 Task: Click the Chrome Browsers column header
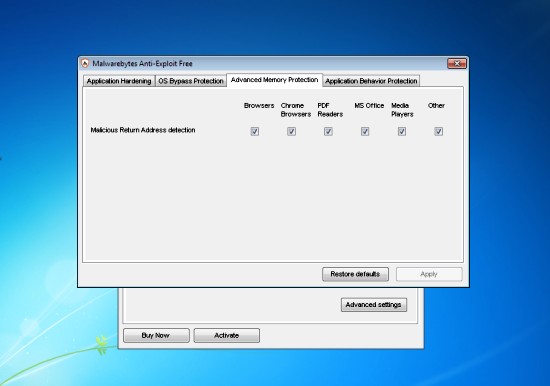click(x=296, y=110)
